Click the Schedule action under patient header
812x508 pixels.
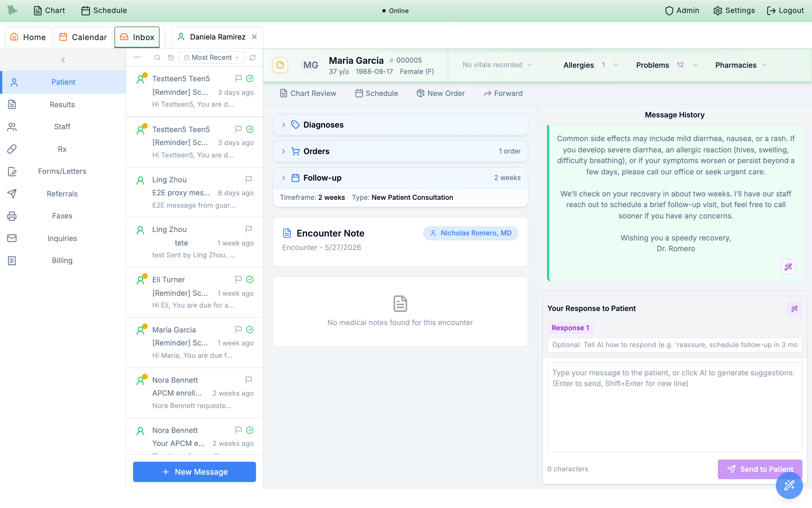point(376,93)
